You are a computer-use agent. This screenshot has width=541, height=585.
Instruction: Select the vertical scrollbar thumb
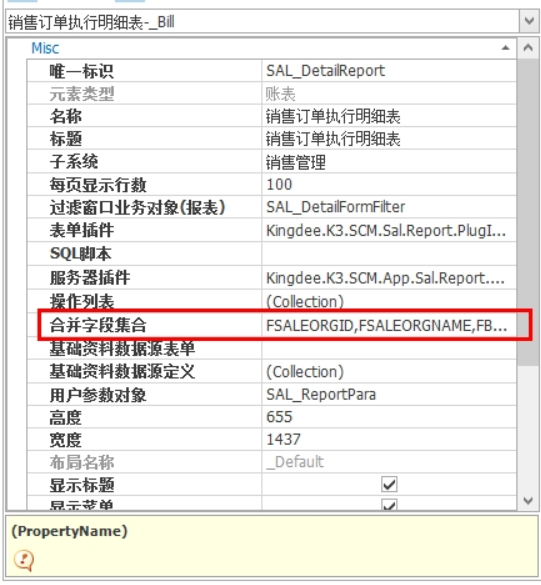tap(528, 212)
